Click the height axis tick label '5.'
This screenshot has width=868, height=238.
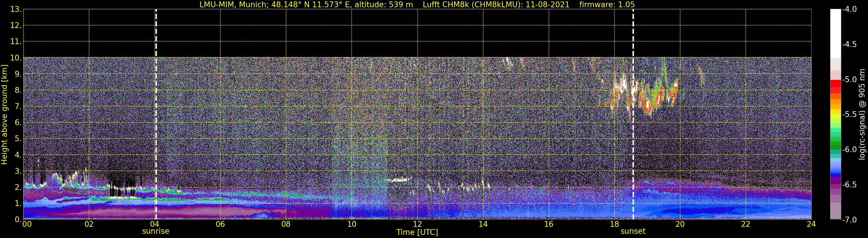(18, 139)
